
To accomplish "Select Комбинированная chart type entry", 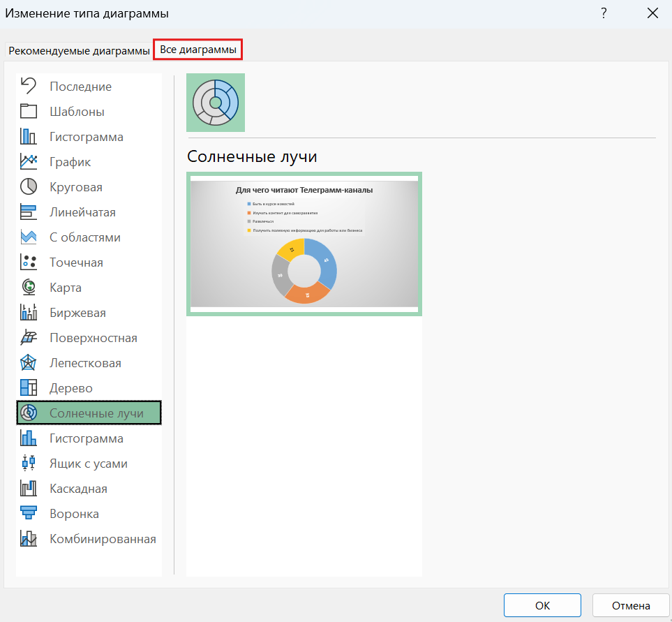I will click(103, 539).
